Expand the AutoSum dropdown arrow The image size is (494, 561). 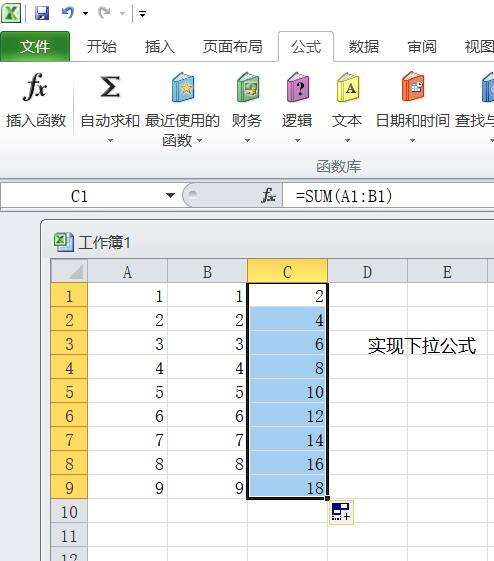111,140
